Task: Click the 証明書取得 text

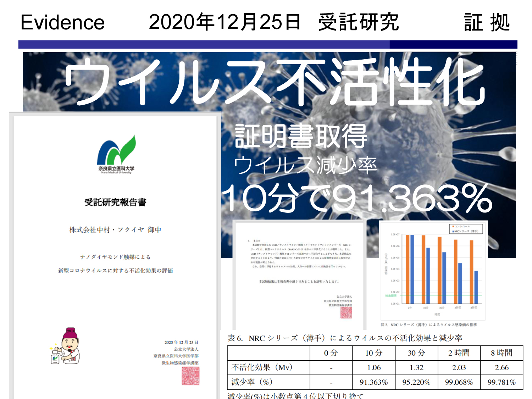Action: coord(301,137)
